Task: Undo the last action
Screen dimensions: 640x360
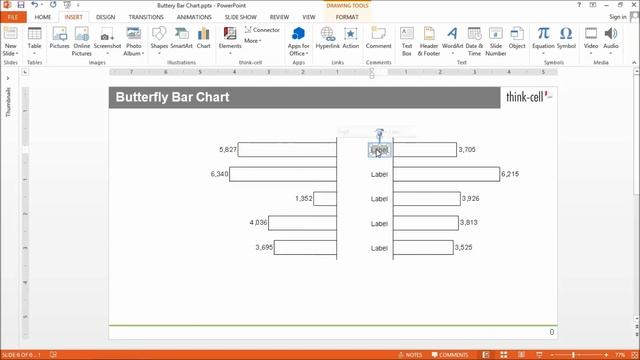Action: 35,5
